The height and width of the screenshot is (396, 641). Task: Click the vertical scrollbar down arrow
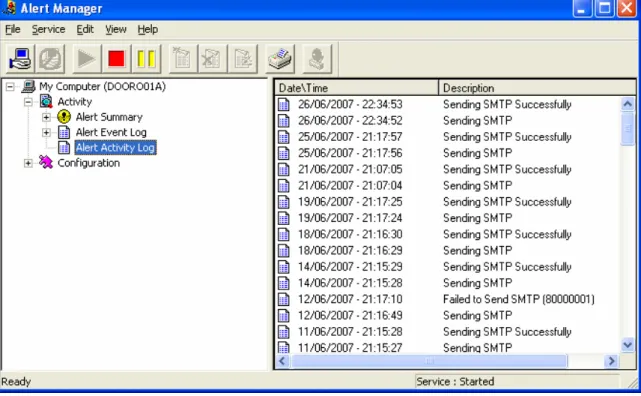tap(628, 346)
